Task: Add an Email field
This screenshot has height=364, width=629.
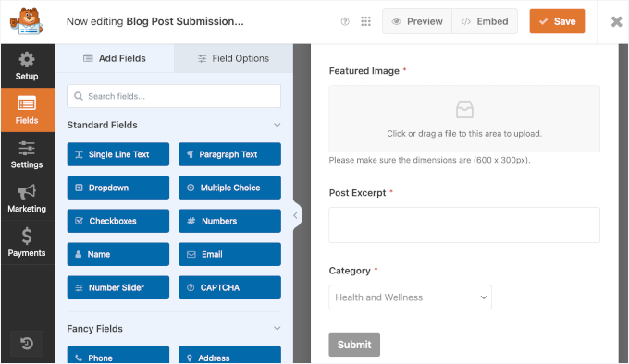Action: (229, 254)
